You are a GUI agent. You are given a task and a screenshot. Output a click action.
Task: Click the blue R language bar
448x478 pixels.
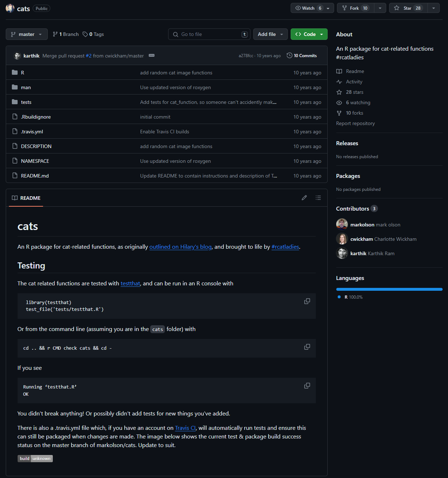pos(389,289)
